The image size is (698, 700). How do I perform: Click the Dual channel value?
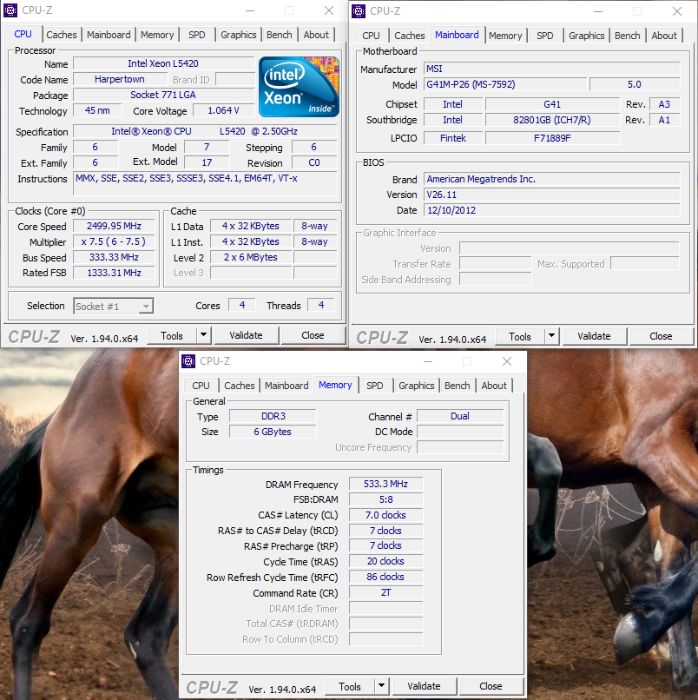[460, 417]
